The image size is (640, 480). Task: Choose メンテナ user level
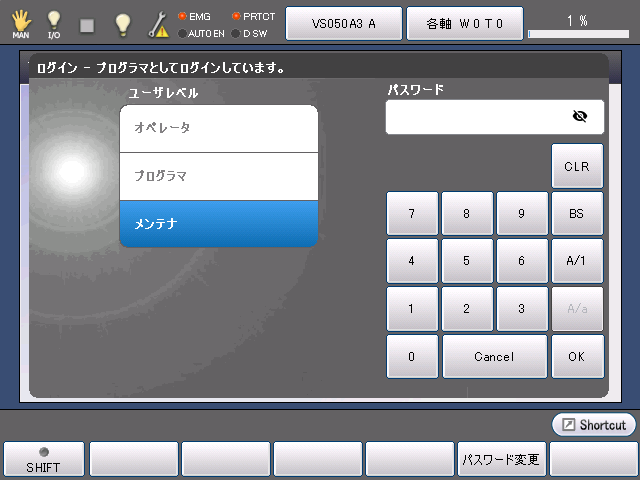(218, 223)
